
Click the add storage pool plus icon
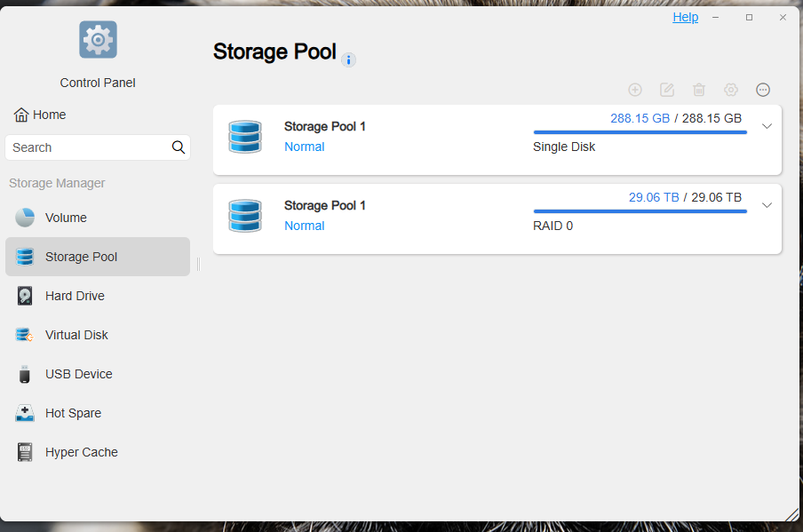[x=635, y=90]
